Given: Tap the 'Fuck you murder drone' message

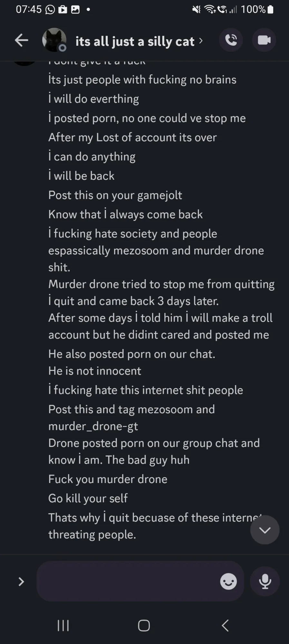Looking at the screenshot, I should pyautogui.click(x=108, y=479).
